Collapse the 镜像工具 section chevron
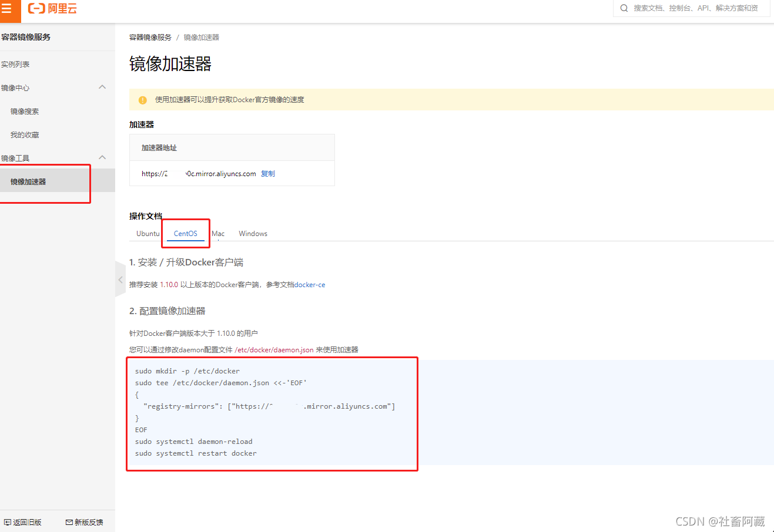 (x=102, y=157)
